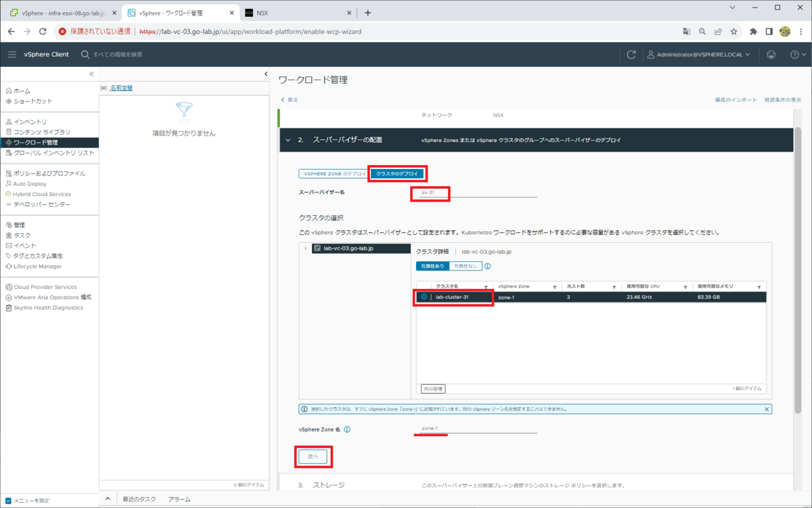Click the 次へ next button
Image resolution: width=812 pixels, height=508 pixels.
point(313,457)
